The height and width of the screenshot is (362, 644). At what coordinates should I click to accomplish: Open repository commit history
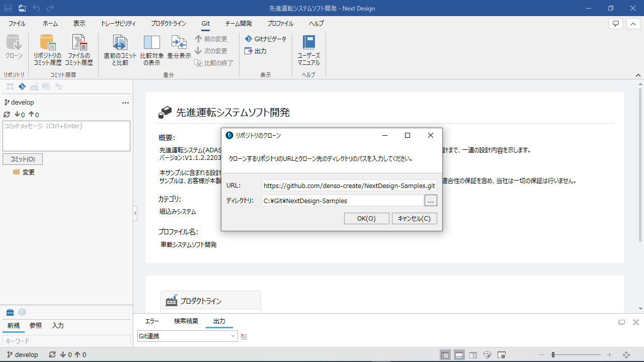tap(47, 50)
